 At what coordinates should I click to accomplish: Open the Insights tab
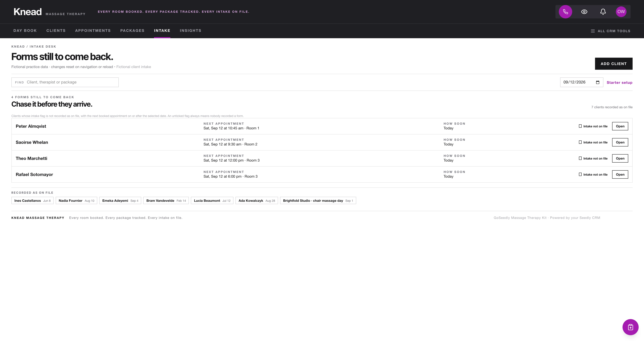(x=191, y=31)
